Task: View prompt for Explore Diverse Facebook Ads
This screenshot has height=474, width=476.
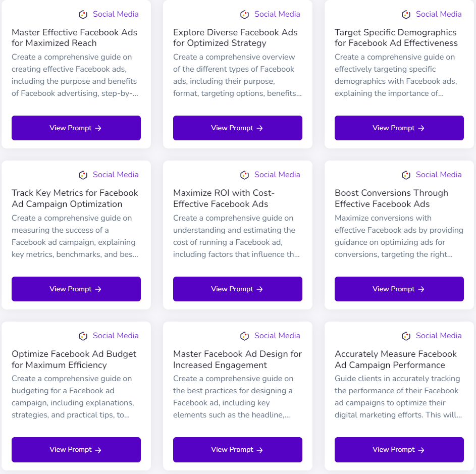Action: pyautogui.click(x=238, y=128)
